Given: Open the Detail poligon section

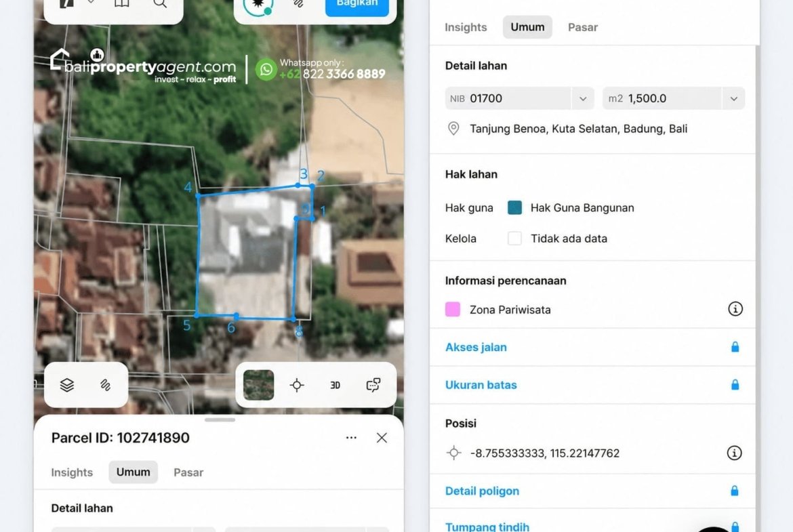Looking at the screenshot, I should coord(592,491).
